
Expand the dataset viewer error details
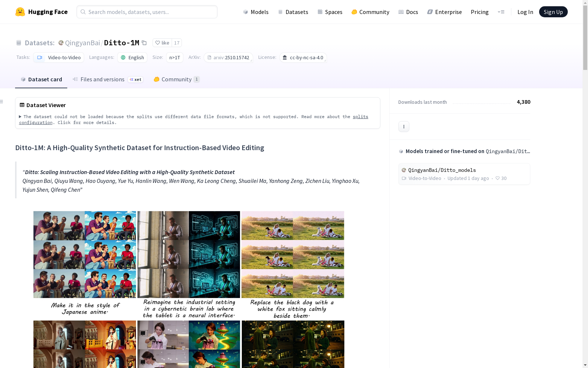click(x=20, y=117)
